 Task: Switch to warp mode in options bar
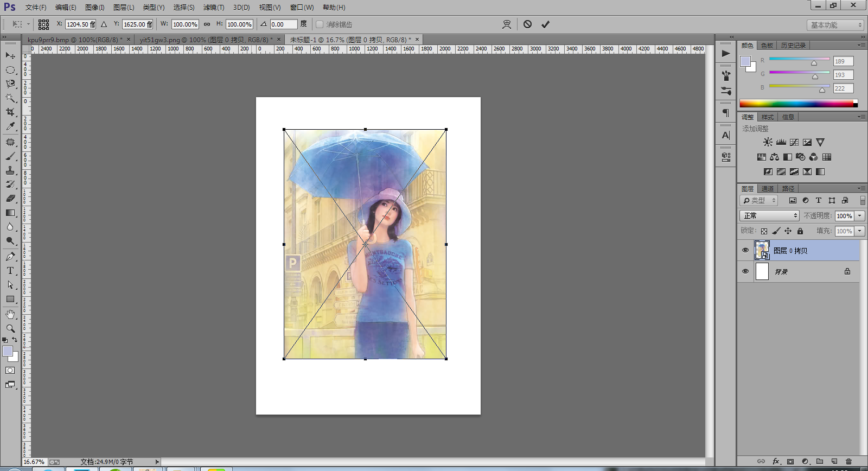coord(507,24)
